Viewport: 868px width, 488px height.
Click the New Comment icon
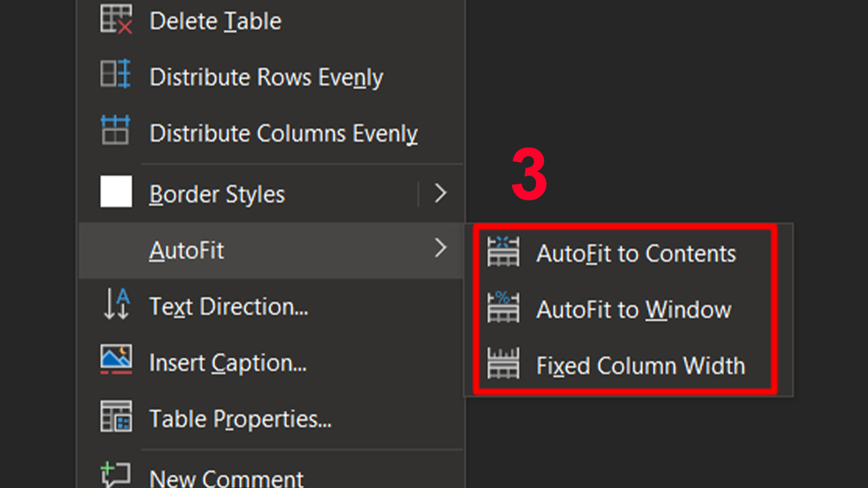coord(116,475)
